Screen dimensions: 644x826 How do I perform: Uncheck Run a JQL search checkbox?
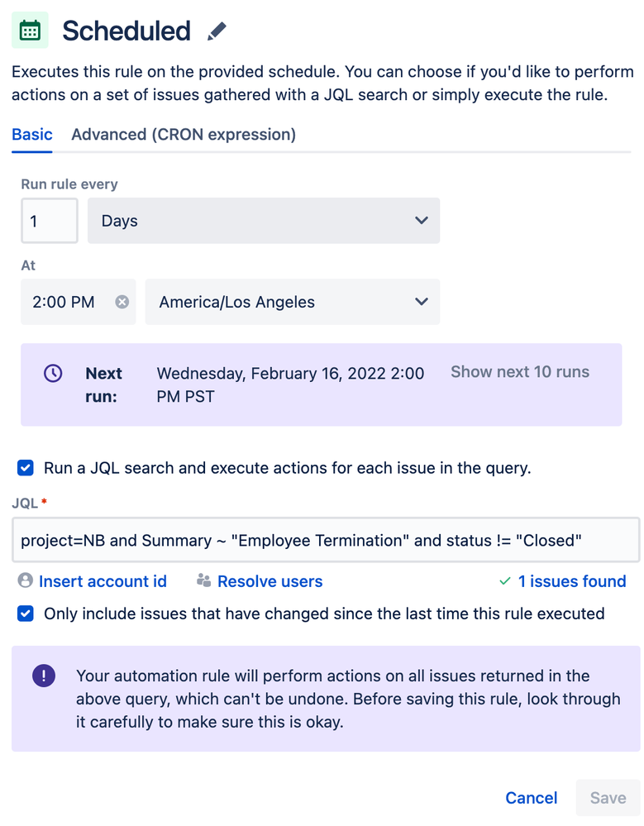click(26, 468)
